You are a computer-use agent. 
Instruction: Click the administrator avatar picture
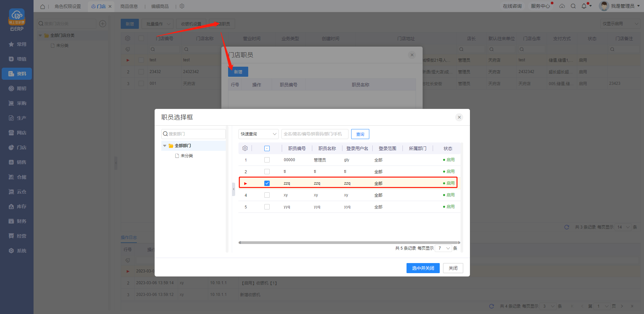604,6
